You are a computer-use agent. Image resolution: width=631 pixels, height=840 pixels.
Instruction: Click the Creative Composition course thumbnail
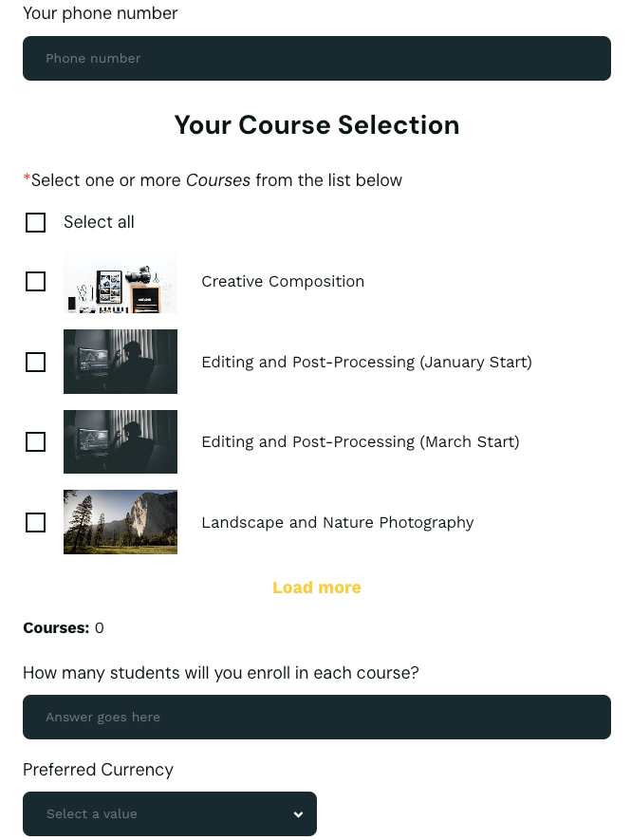[120, 281]
